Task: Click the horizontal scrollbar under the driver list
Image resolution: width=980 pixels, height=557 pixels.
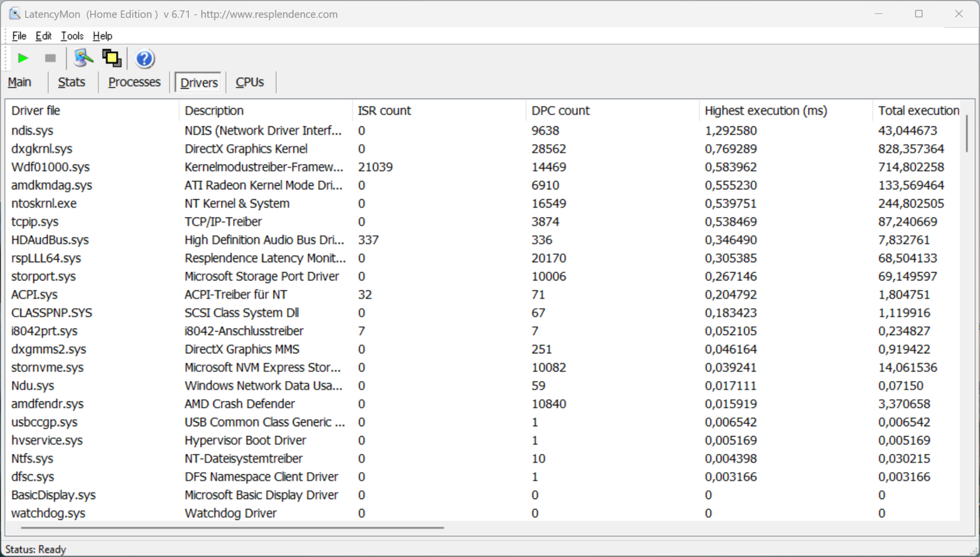Action: [x=232, y=527]
